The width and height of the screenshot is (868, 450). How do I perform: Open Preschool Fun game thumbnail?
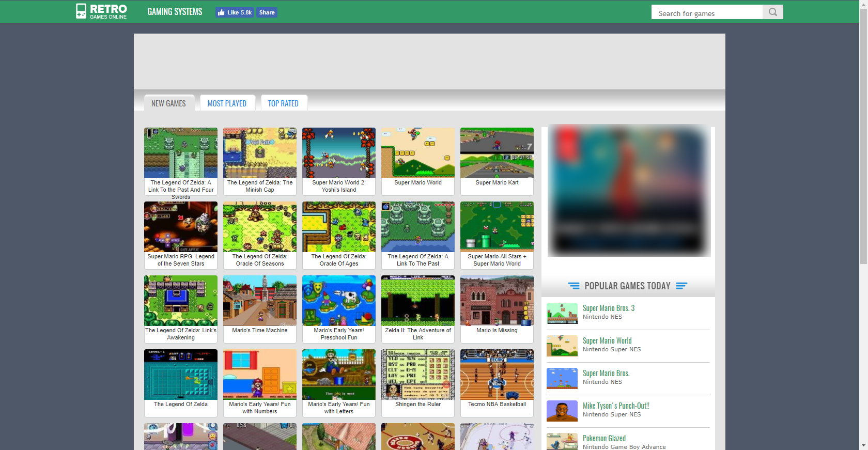(x=339, y=301)
